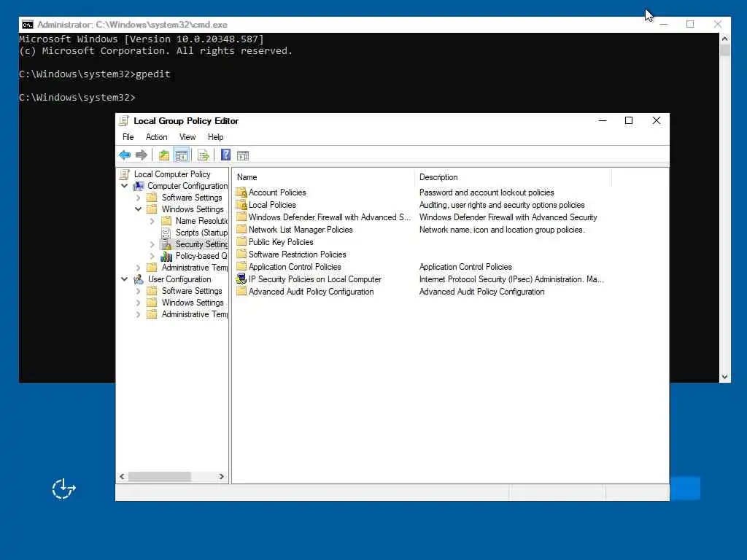Click the User Configuration tree icon
The image size is (747, 560).
pos(139,279)
